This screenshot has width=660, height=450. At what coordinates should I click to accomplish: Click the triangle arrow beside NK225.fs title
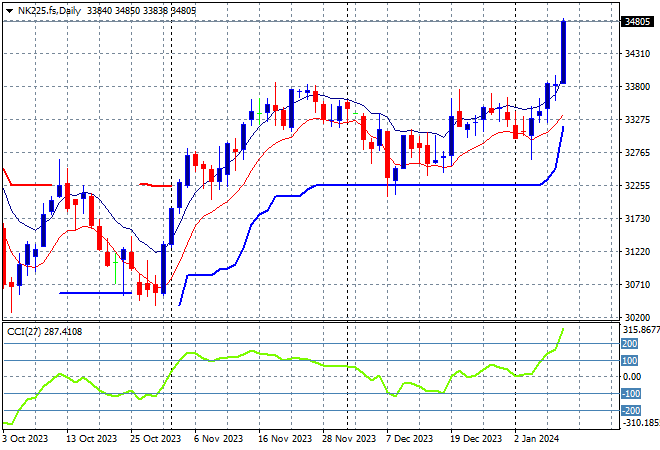pyautogui.click(x=9, y=9)
